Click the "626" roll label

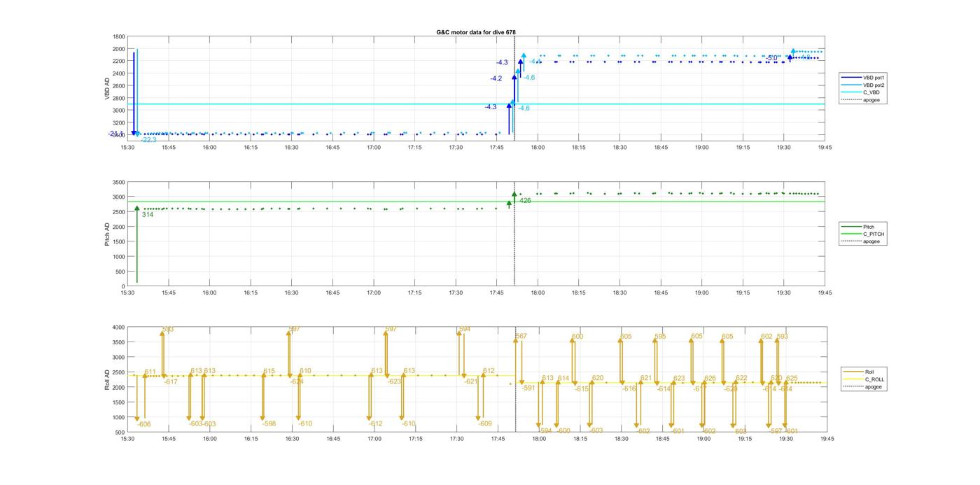point(710,379)
